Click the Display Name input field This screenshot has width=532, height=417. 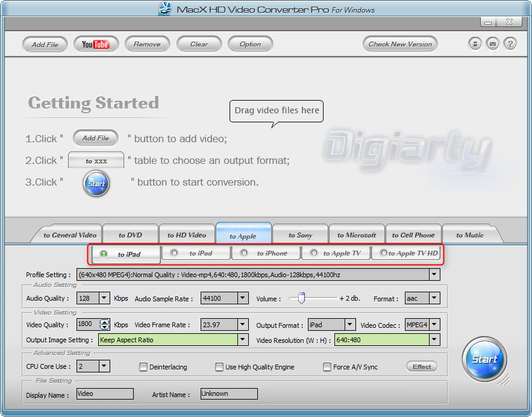pyautogui.click(x=105, y=393)
